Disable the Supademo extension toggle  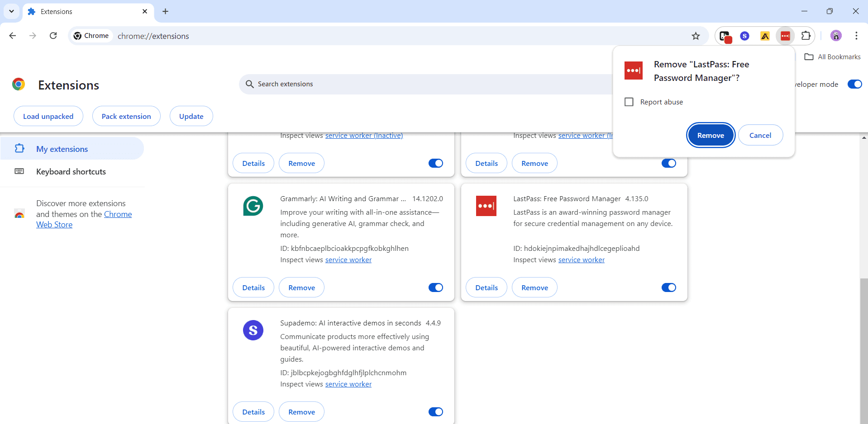(x=435, y=412)
